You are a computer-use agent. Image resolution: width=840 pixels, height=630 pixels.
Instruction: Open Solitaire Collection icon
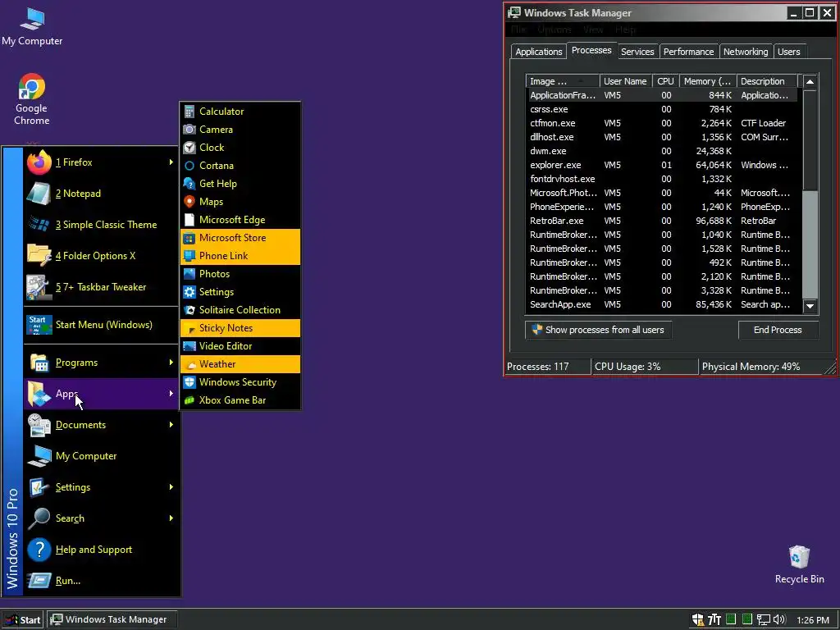(189, 309)
